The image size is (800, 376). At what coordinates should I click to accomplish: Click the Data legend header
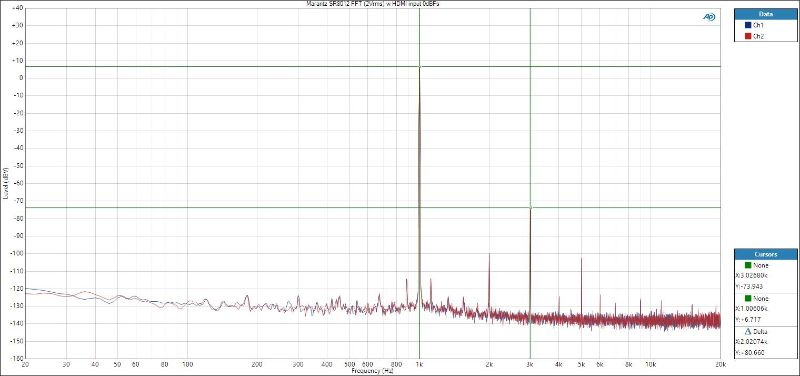765,14
